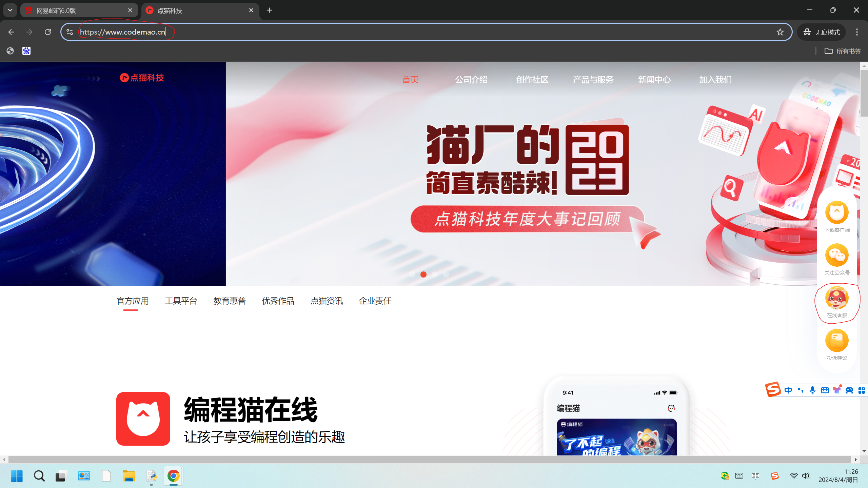Viewport: 868px width, 488px height.
Task: Select the active red carousel dot
Action: 423,274
